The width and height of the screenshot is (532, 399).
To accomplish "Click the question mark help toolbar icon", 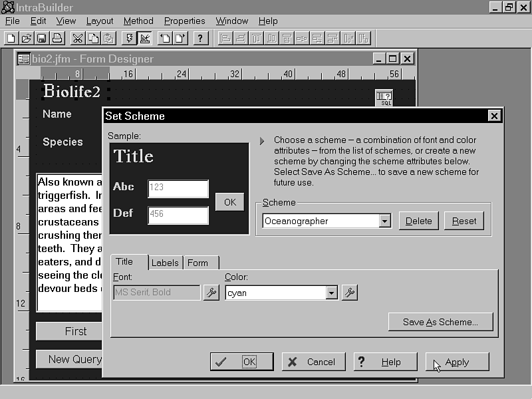I will [201, 38].
